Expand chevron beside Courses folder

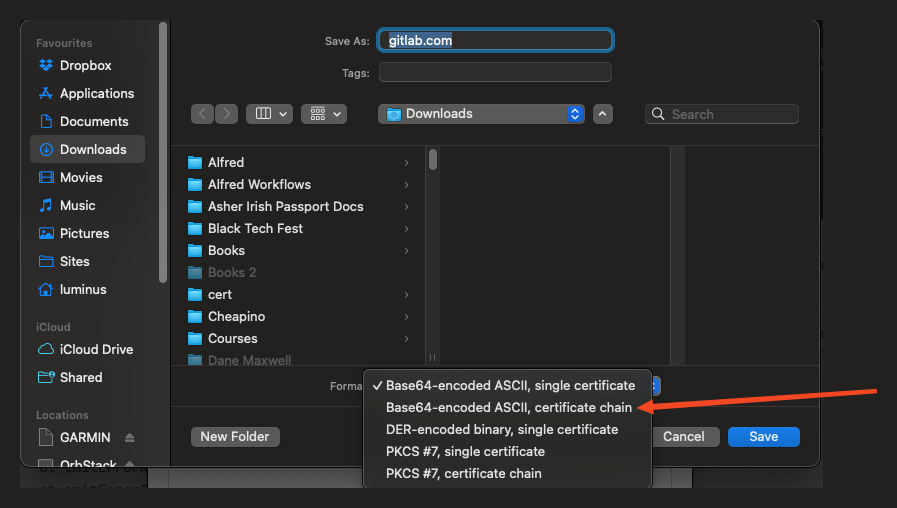pyautogui.click(x=406, y=339)
